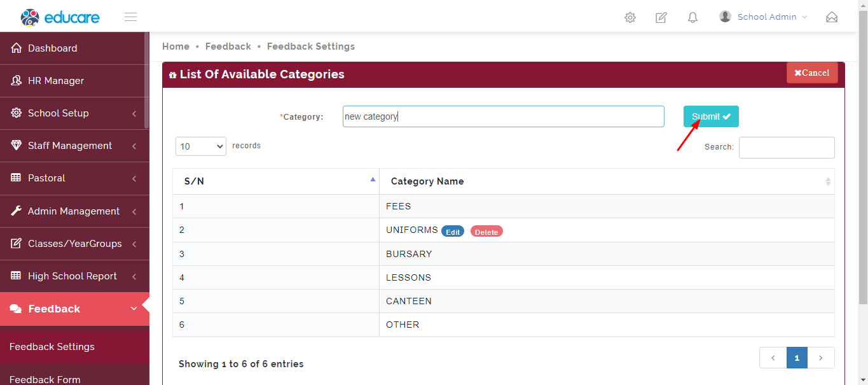Image resolution: width=868 pixels, height=385 pixels.
Task: Click the sidebar vertical scrollbar
Action: [147, 81]
